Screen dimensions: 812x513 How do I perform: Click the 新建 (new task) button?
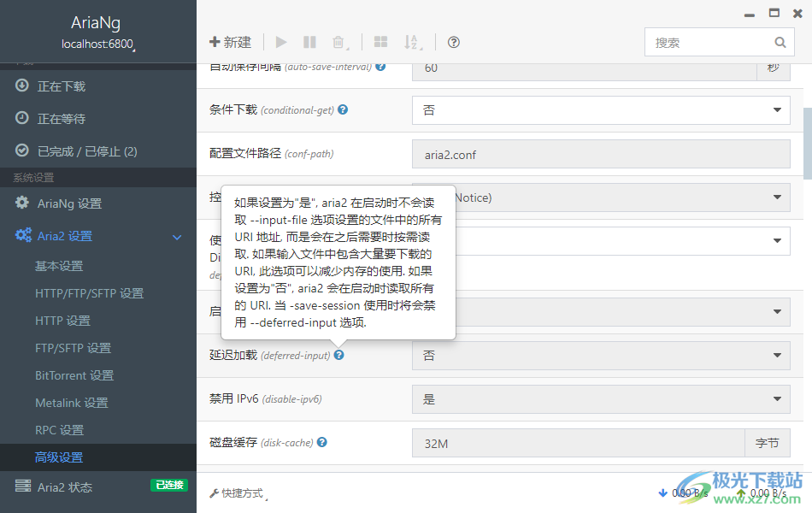(x=231, y=42)
